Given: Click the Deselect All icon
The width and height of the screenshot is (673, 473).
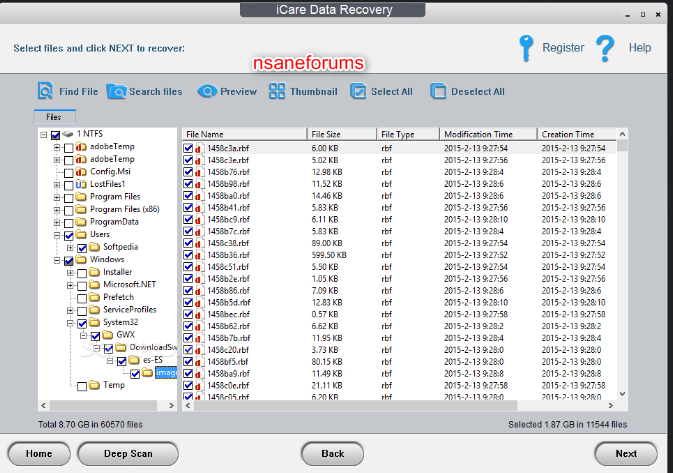Looking at the screenshot, I should 438,91.
